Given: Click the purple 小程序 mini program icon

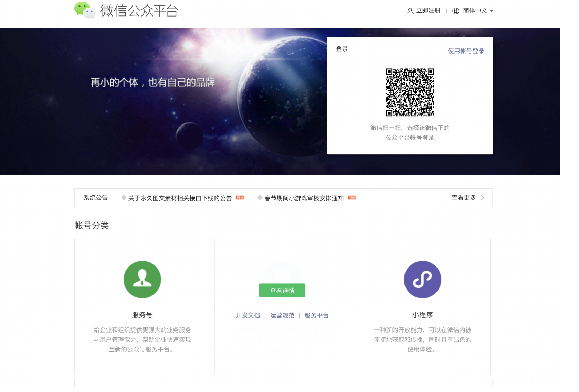Looking at the screenshot, I should (x=422, y=279).
